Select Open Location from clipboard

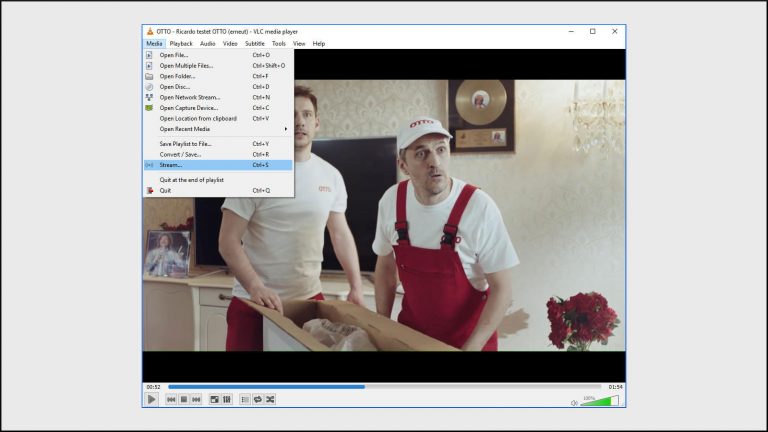click(218, 119)
